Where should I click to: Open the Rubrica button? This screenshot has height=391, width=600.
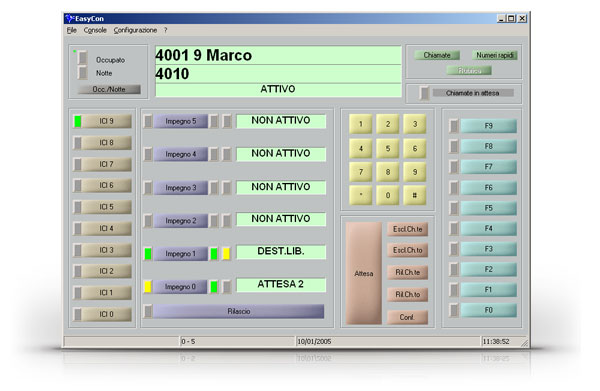(x=469, y=70)
